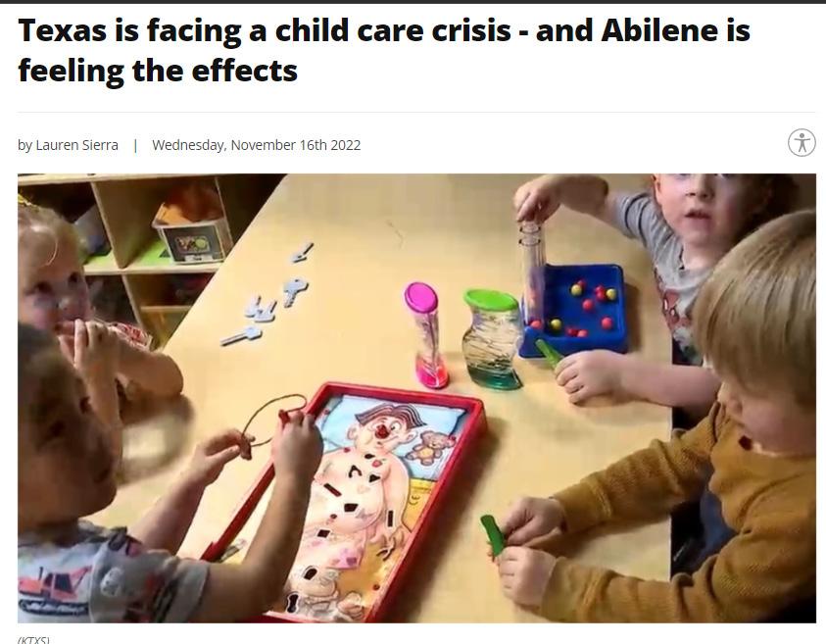This screenshot has height=644, width=826.
Task: Click the author name Lauren Sierra
Action: point(76,145)
